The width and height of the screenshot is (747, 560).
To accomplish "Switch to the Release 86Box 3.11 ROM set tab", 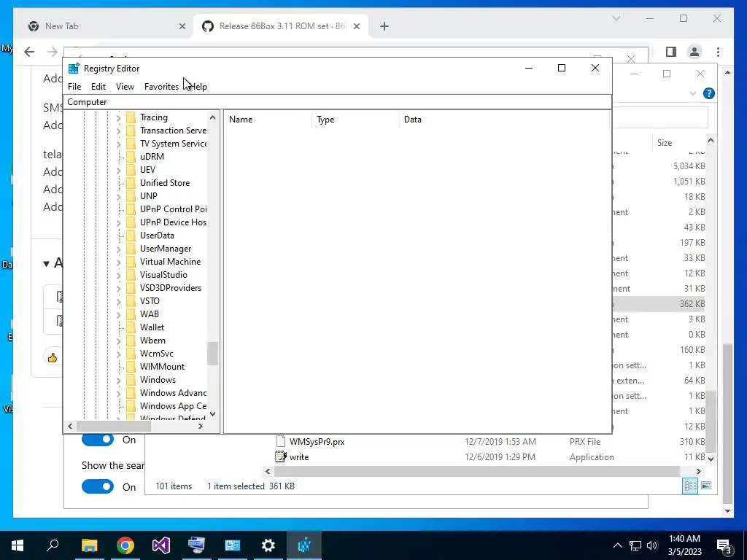I will pos(282,26).
